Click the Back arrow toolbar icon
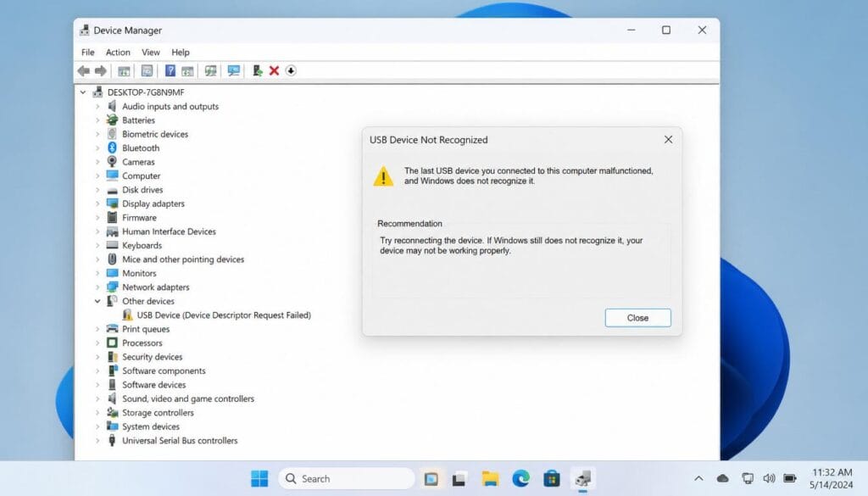Image resolution: width=868 pixels, height=496 pixels. pos(84,71)
